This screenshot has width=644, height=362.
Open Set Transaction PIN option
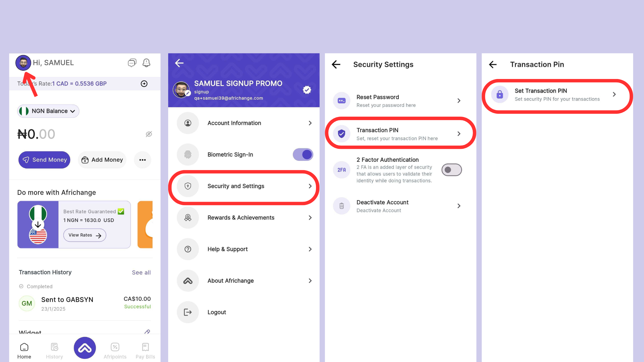[x=557, y=95]
